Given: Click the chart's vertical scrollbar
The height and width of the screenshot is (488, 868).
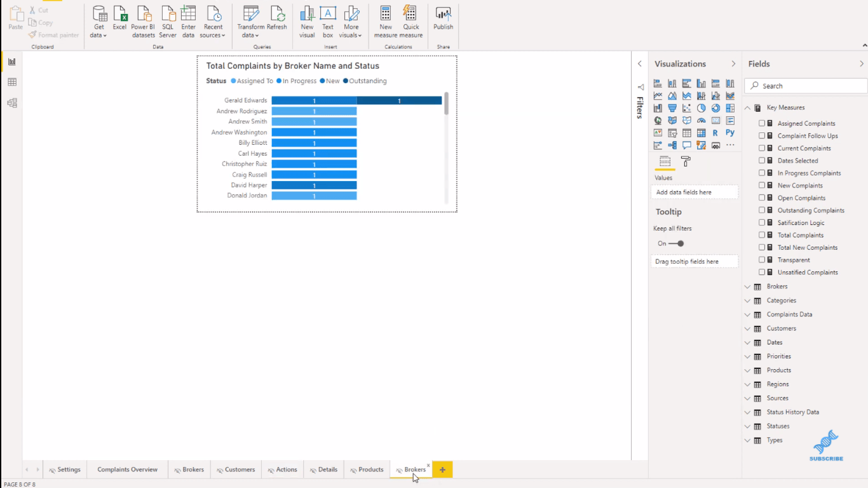Looking at the screenshot, I should [447, 103].
